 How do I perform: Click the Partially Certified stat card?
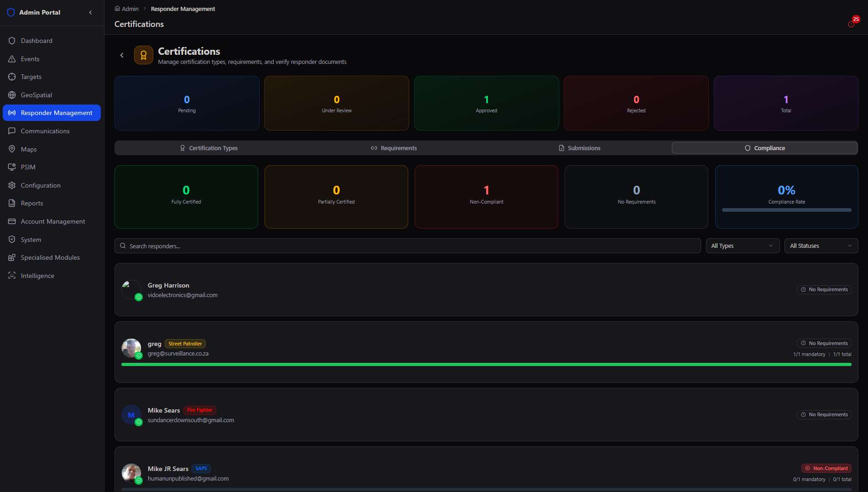pyautogui.click(x=336, y=197)
